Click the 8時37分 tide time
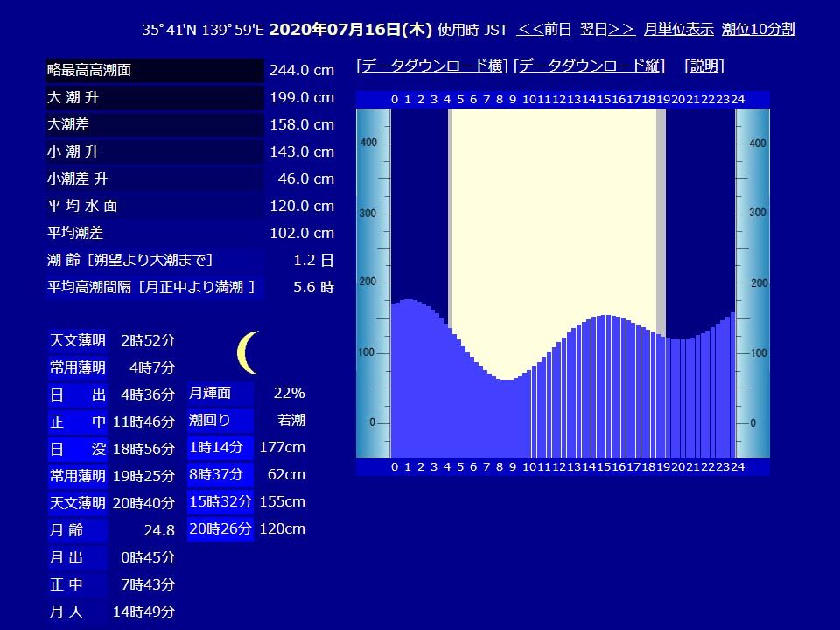 click(220, 474)
